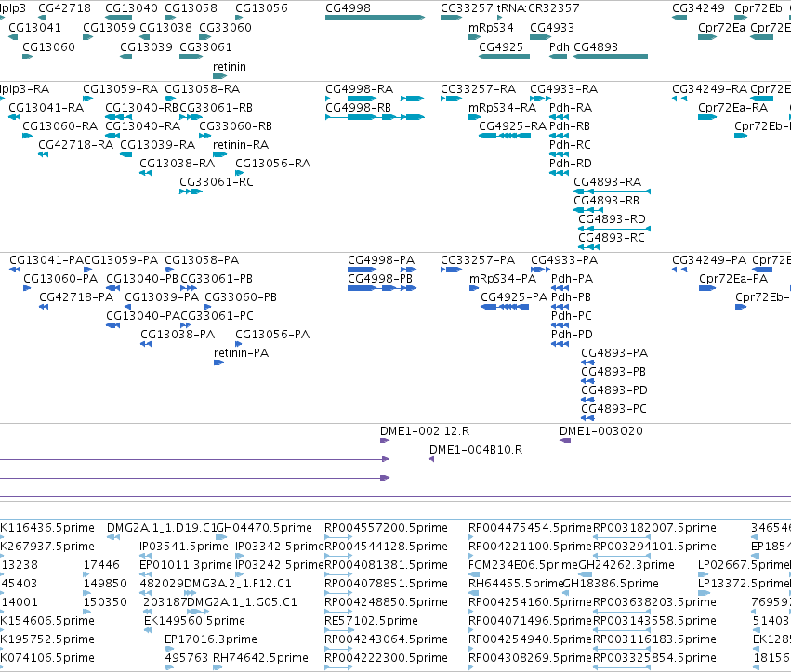Click the CG4998 gene glyph bar

click(x=375, y=18)
